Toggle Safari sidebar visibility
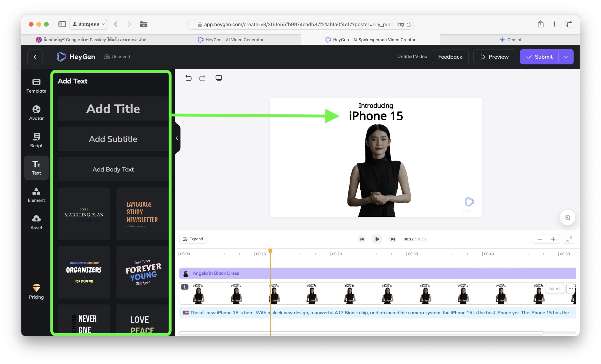601x364 pixels. [62, 24]
